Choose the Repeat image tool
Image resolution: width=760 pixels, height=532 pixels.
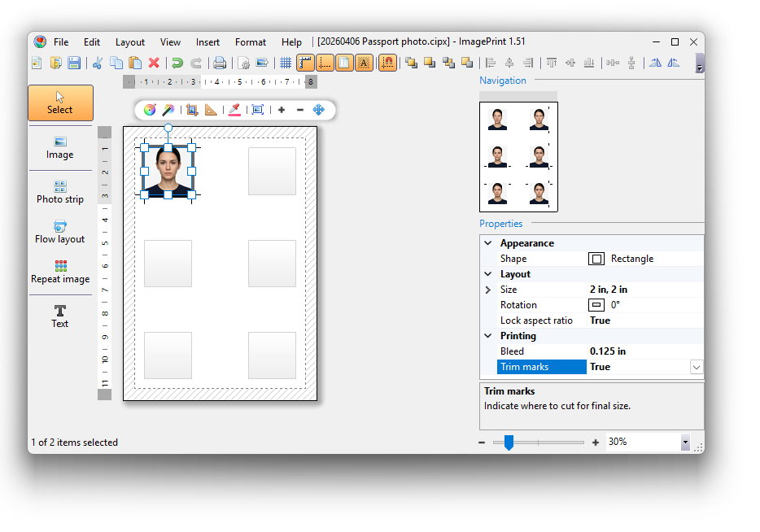pos(60,272)
